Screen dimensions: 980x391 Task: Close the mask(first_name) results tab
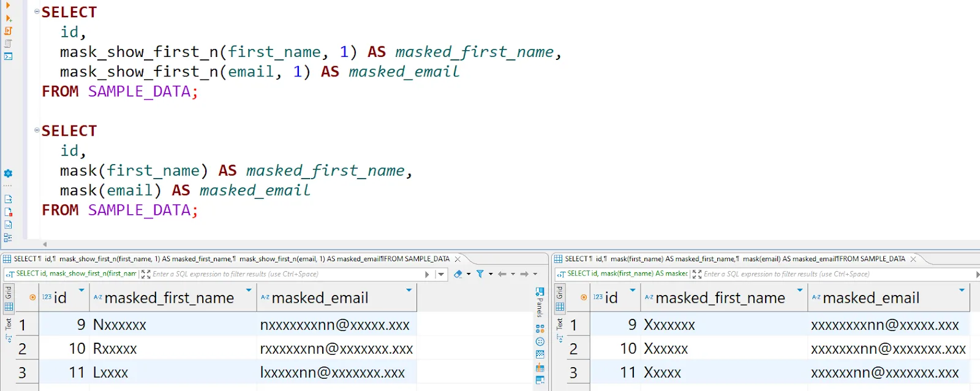(x=913, y=259)
